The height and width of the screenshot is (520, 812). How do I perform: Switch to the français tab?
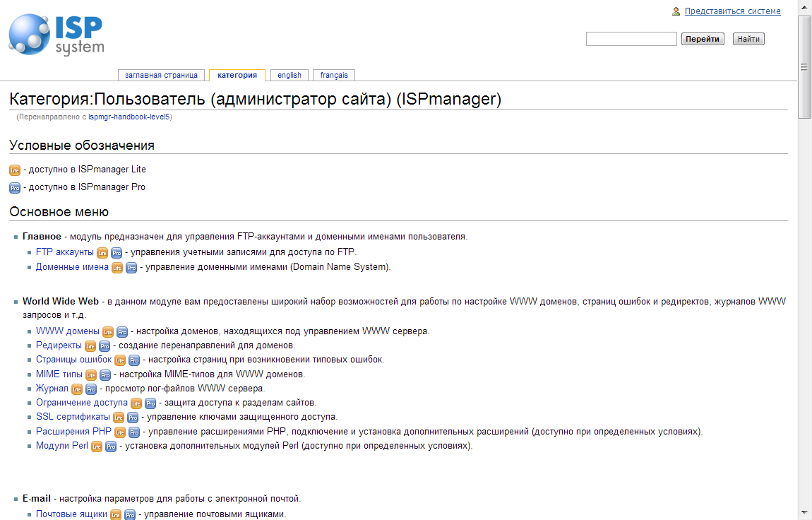click(333, 75)
